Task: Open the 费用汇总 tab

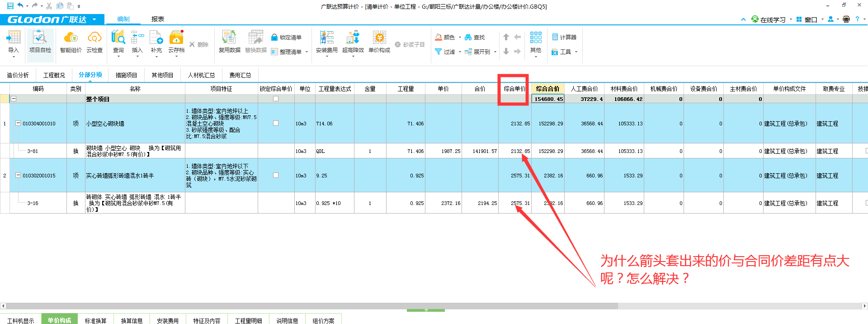Action: [x=240, y=75]
